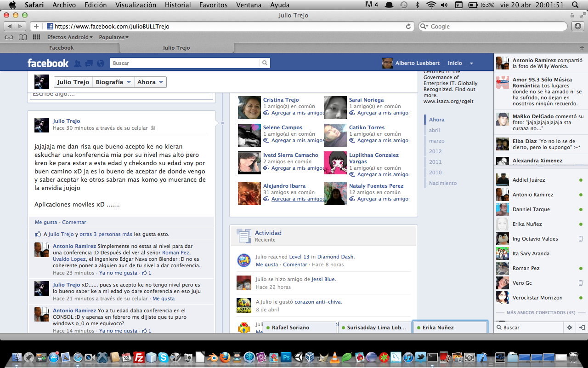Open Rafael Soriano chat tab

[x=300, y=328]
